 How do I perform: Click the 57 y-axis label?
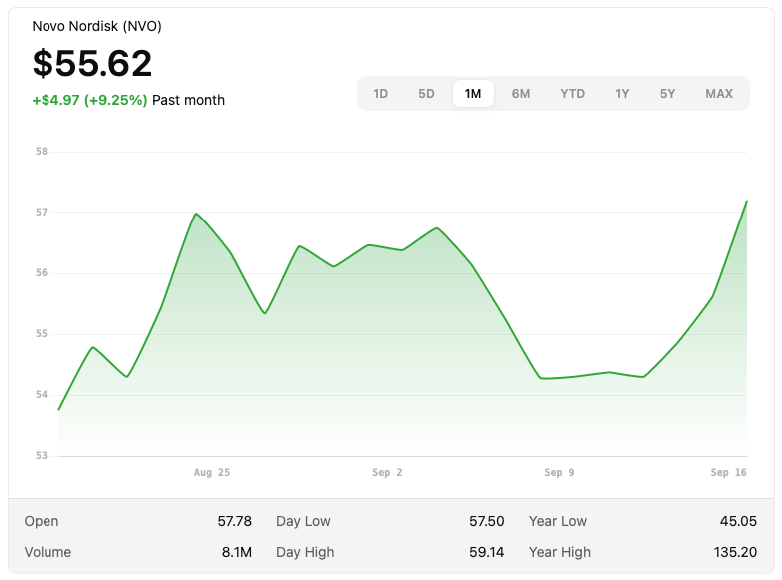click(42, 212)
